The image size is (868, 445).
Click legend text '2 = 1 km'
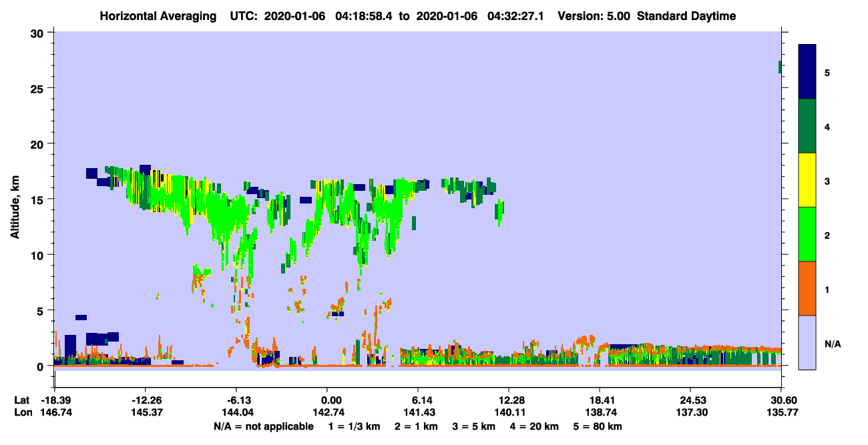pyautogui.click(x=417, y=426)
